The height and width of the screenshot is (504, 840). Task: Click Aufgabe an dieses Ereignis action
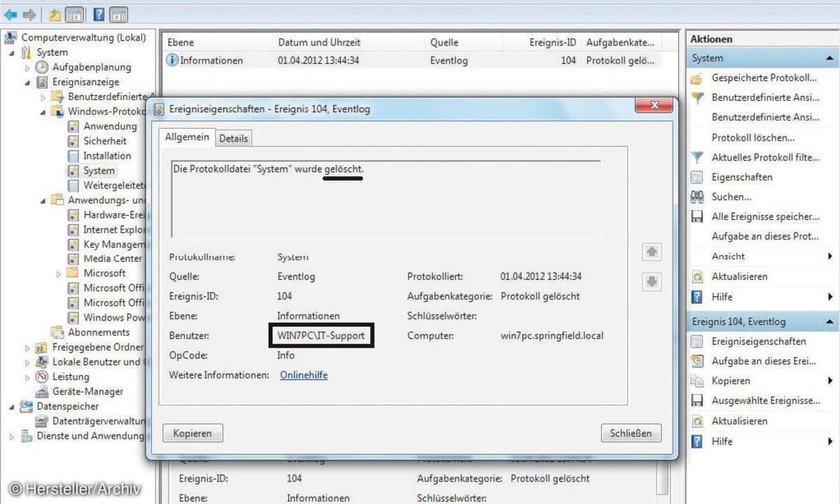click(764, 361)
